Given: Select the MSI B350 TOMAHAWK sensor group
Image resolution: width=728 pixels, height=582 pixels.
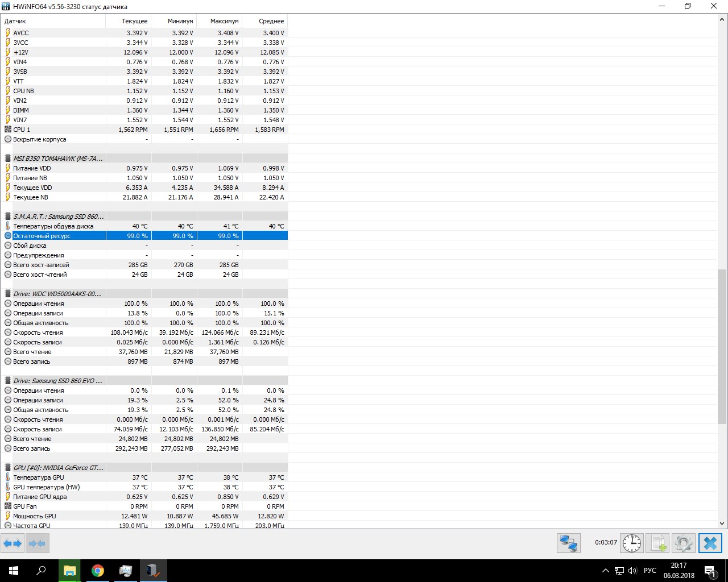Looking at the screenshot, I should [x=58, y=159].
